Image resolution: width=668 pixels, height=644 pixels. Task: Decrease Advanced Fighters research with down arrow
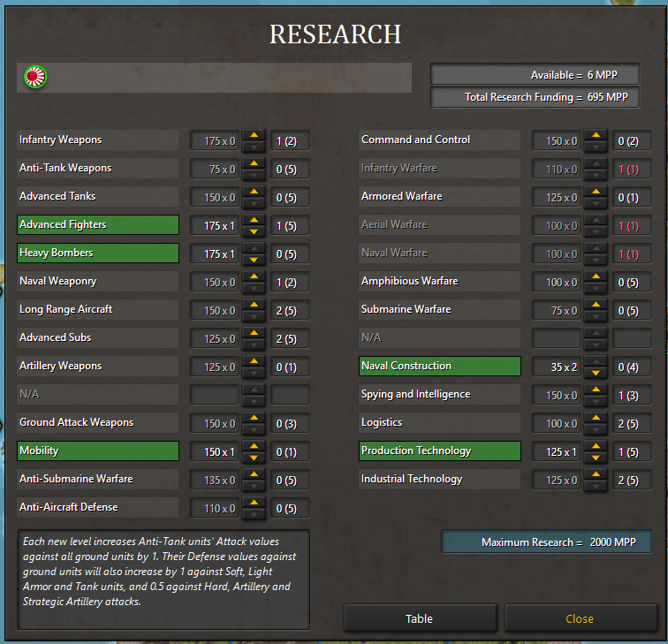coord(254,231)
